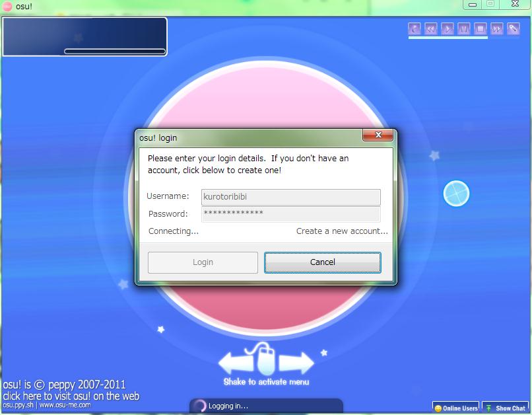Click the smiley icon beside Online Users
Screen dimensions: 532x415
[x=438, y=408]
